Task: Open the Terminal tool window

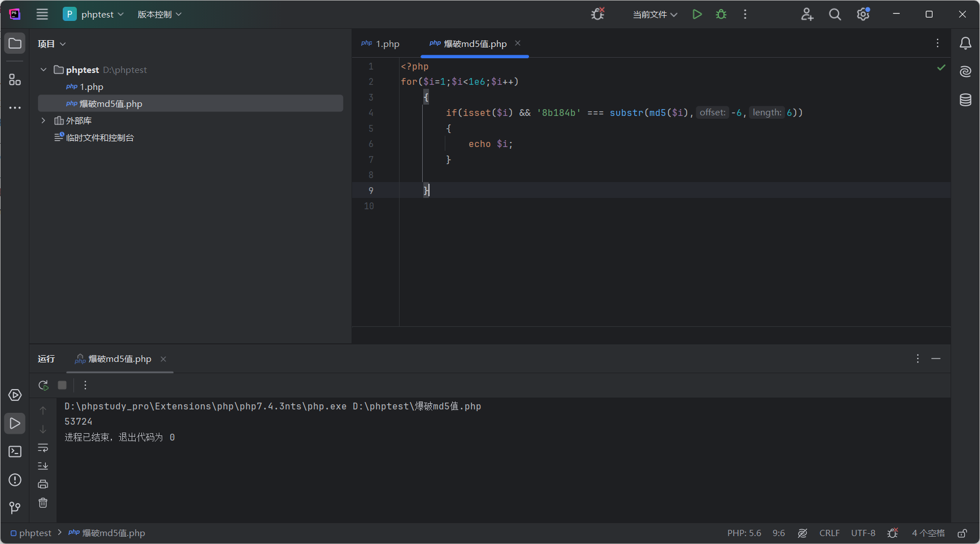Action: point(15,451)
